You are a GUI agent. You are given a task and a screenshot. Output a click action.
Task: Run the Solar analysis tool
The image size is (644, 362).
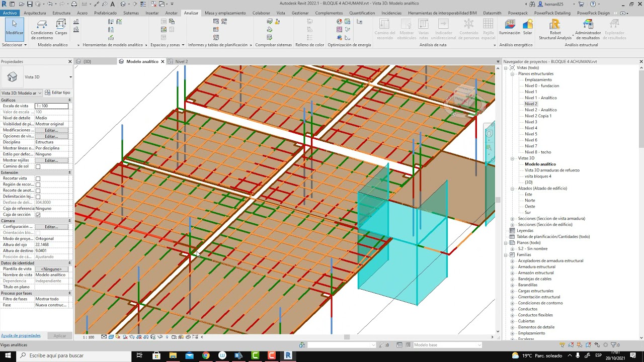[x=527, y=28]
